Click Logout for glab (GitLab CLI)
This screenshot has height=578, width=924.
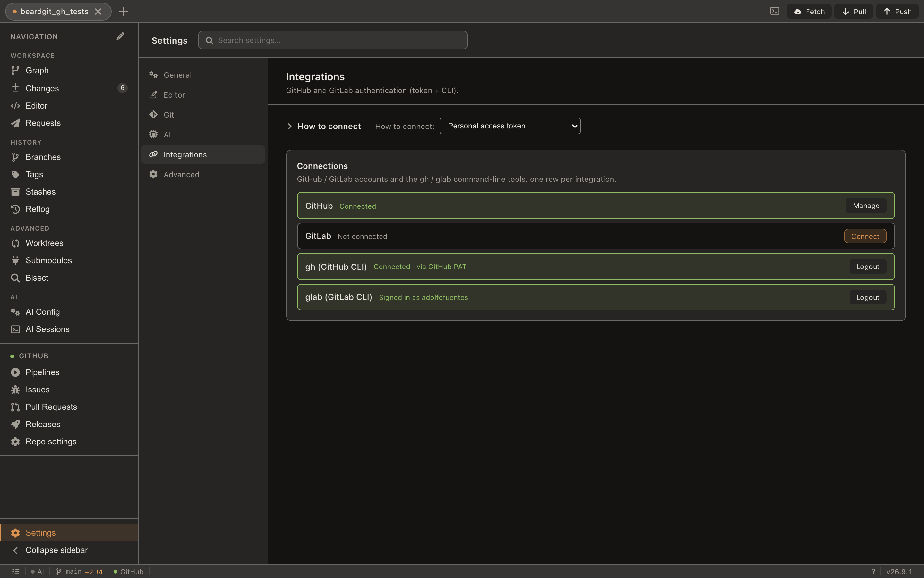click(x=868, y=297)
